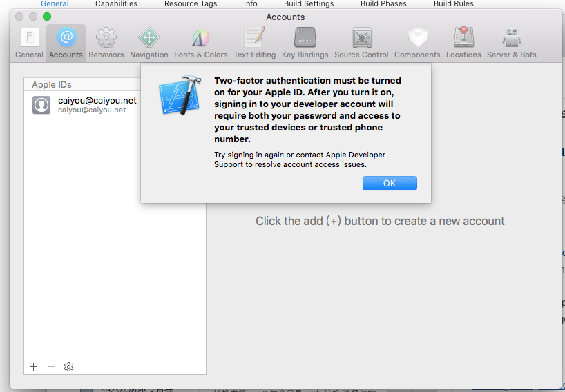Open Fonts & Colors preferences

201,43
